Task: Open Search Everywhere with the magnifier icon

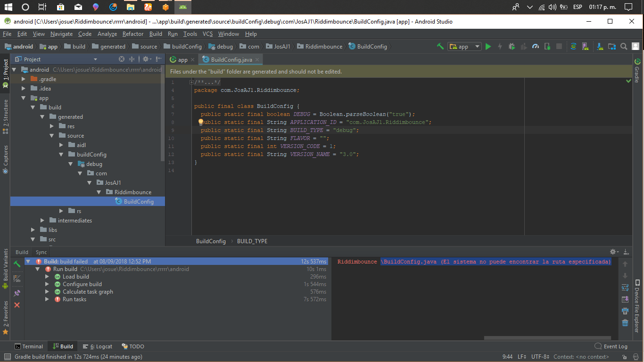Action: (623, 46)
